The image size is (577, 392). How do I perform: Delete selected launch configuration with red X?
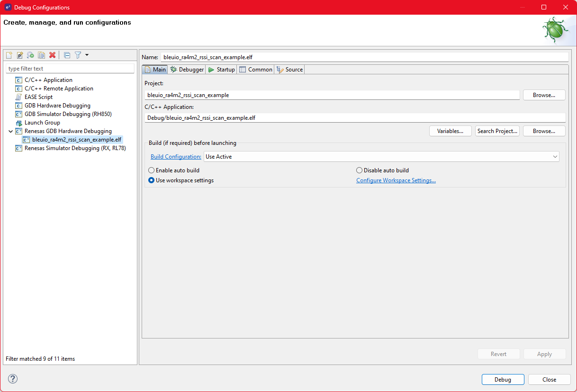(x=52, y=55)
